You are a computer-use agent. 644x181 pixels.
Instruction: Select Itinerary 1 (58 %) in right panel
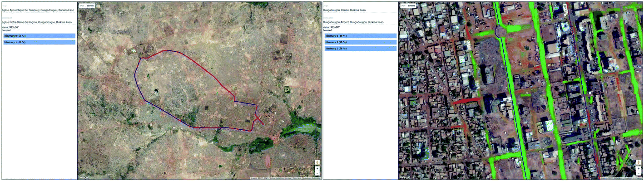pos(360,42)
